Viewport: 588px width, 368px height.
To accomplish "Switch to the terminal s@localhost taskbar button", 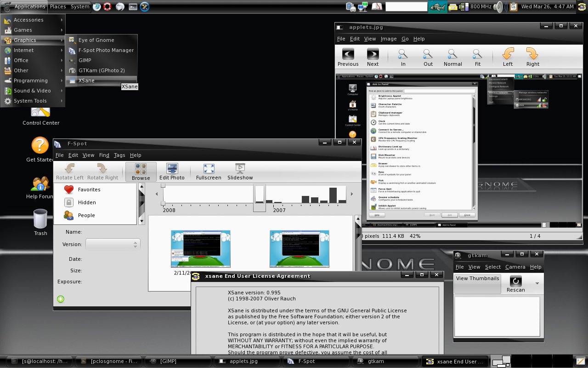I will click(39, 361).
